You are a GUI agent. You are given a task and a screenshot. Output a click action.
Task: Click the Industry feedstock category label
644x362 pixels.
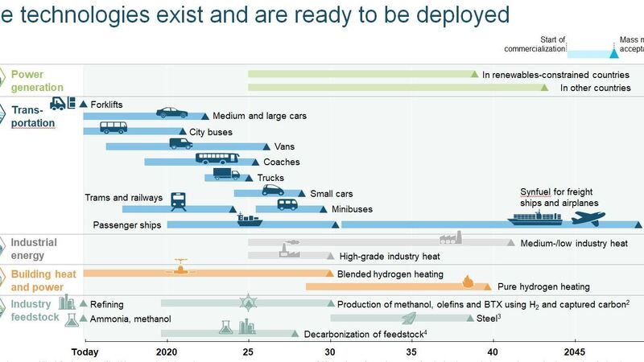click(35, 311)
